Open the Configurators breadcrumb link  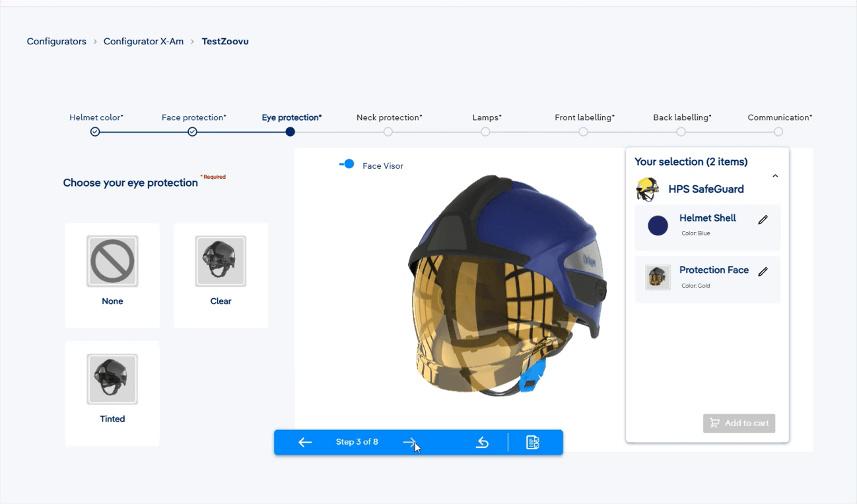tap(56, 42)
